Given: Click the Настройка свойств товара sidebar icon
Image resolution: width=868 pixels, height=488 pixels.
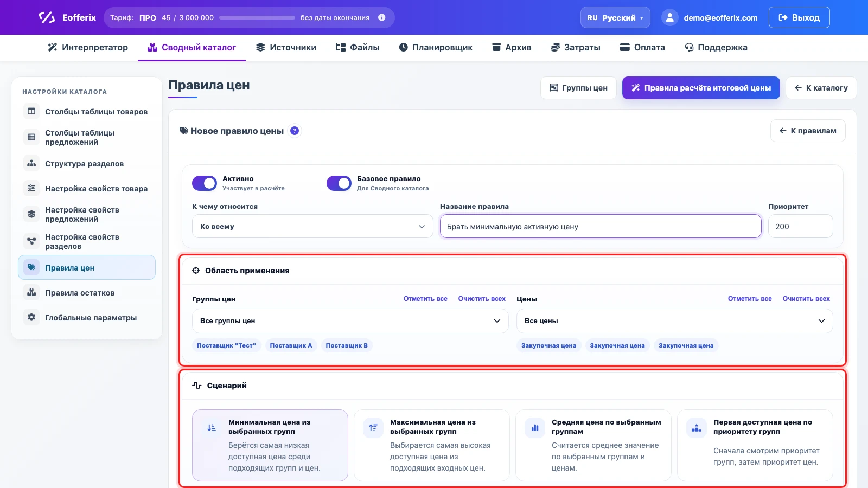Looking at the screenshot, I should coord(31,189).
